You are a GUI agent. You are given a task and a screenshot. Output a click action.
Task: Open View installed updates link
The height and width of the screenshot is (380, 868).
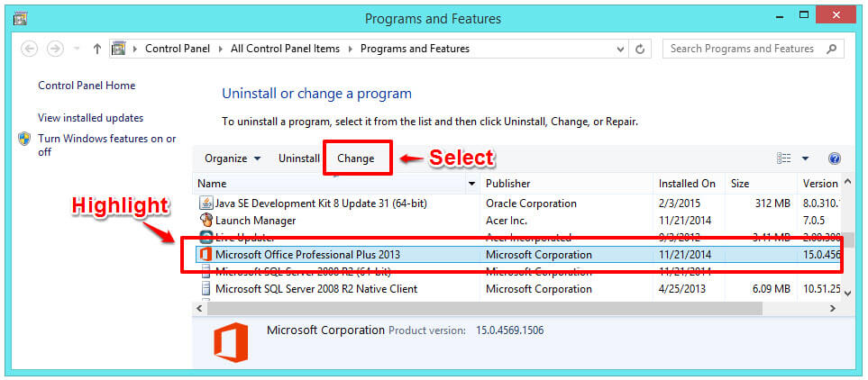pyautogui.click(x=90, y=118)
